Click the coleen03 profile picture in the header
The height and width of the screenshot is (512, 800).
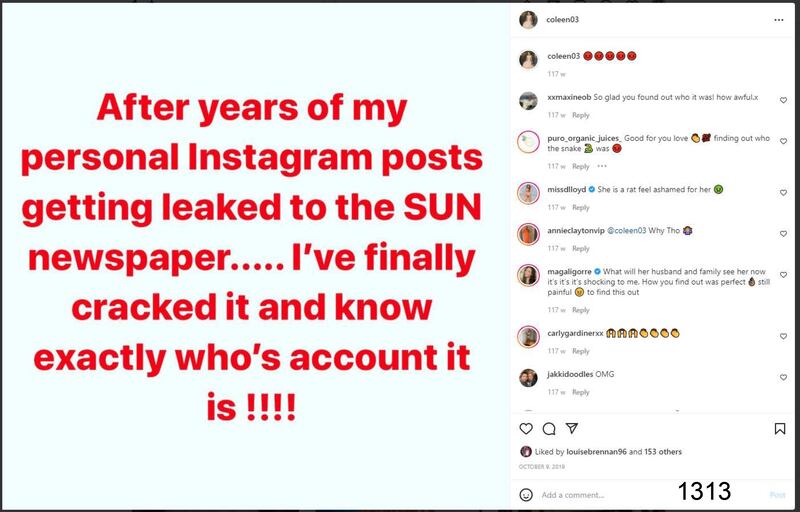tap(526, 21)
